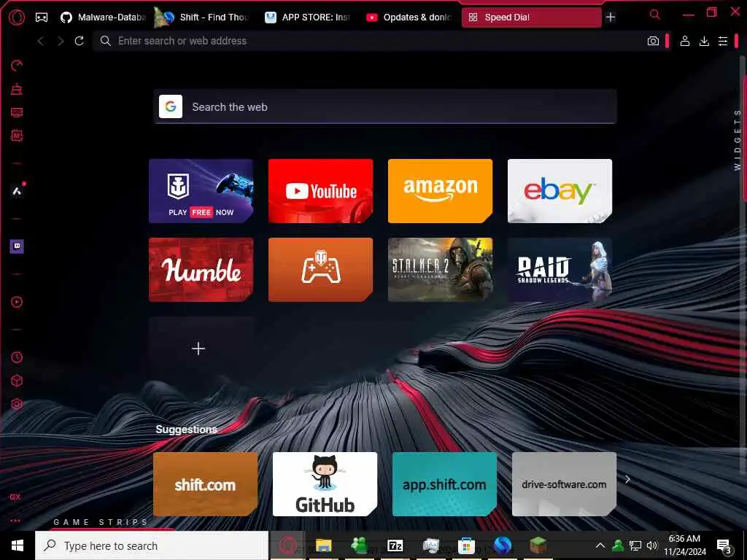Viewport: 747px width, 560px height.
Task: Open the eBay speed dial tile
Action: pyautogui.click(x=560, y=191)
